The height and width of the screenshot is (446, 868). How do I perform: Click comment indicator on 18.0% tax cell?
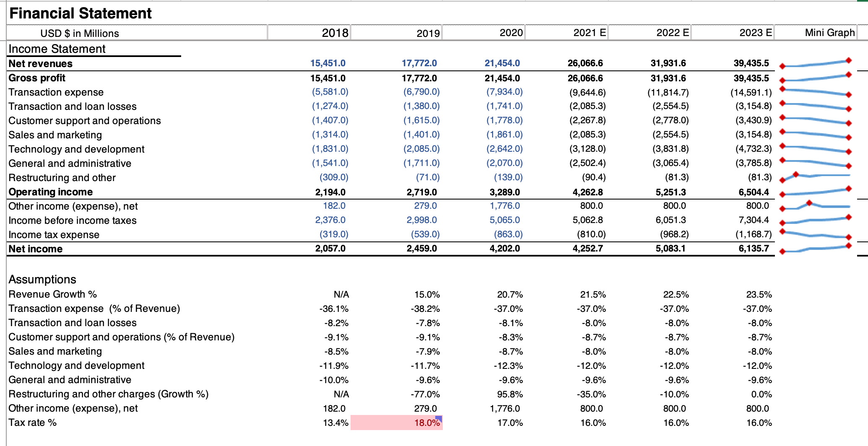(x=439, y=418)
